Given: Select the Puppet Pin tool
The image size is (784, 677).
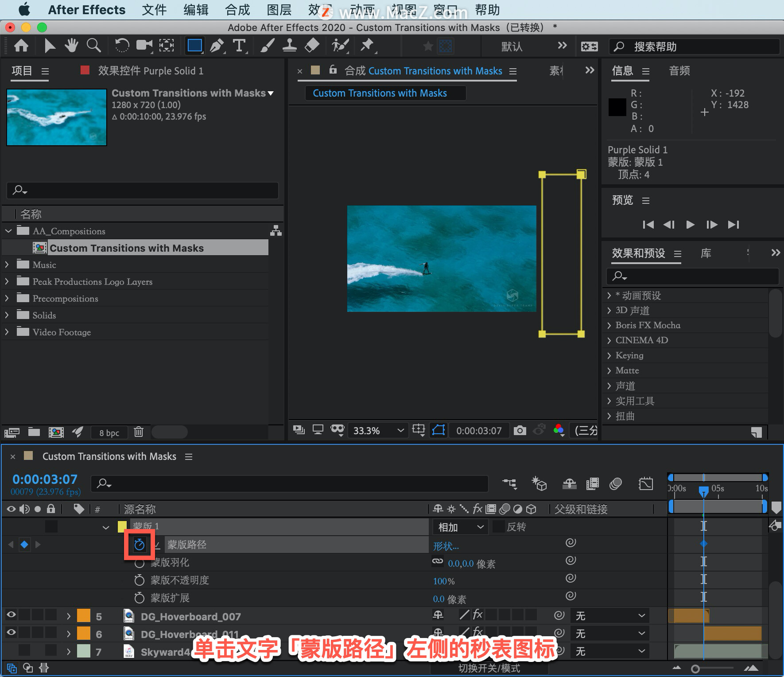Looking at the screenshot, I should [367, 45].
